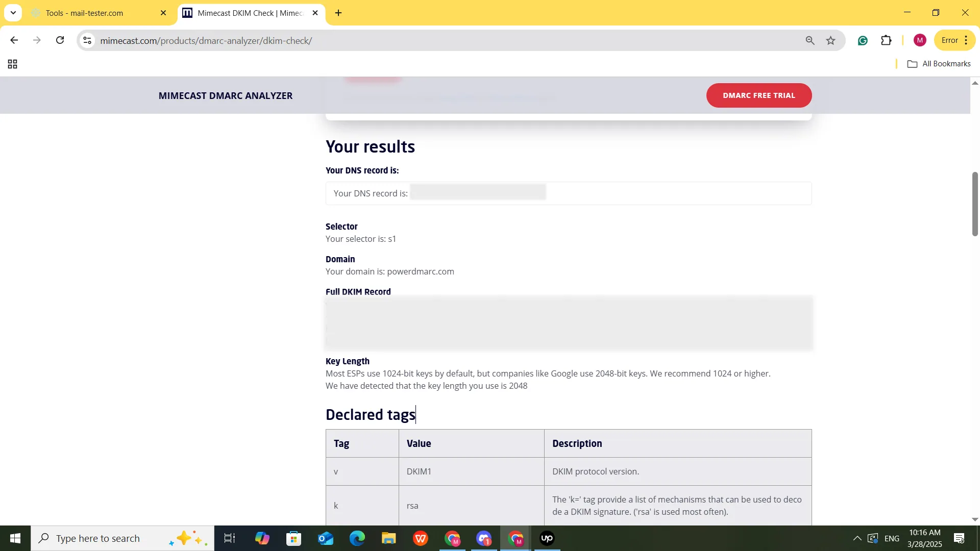The image size is (980, 551).
Task: Click the taskbar search box
Action: pos(122,538)
